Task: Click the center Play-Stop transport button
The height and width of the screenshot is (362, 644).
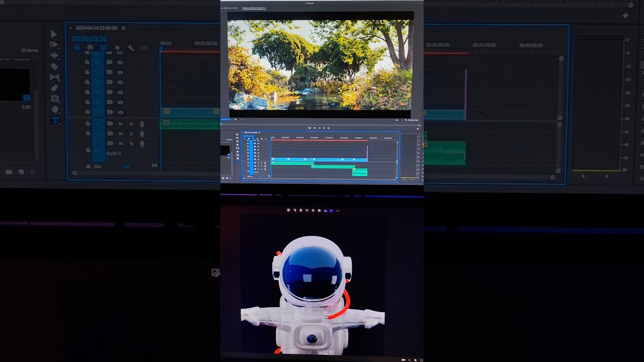Action: (x=319, y=128)
